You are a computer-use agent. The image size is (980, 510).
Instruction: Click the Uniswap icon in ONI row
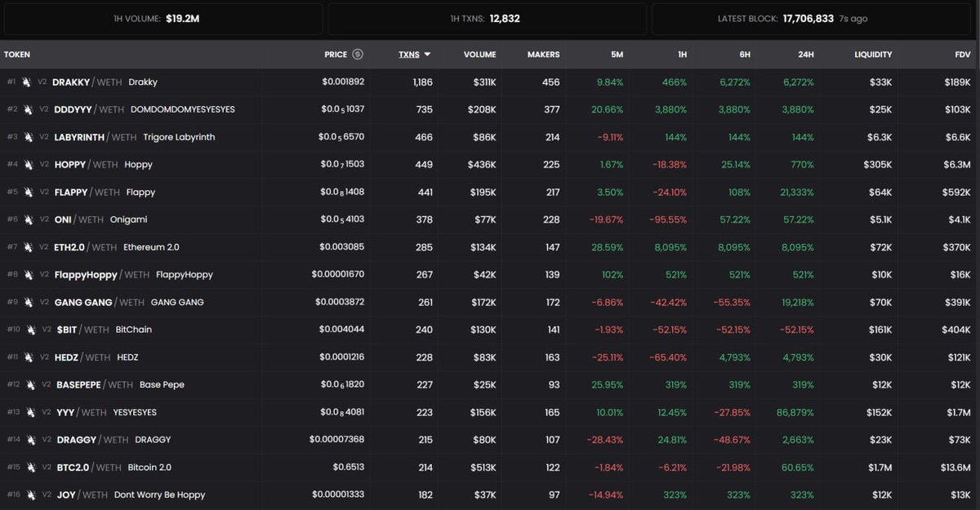click(x=27, y=220)
